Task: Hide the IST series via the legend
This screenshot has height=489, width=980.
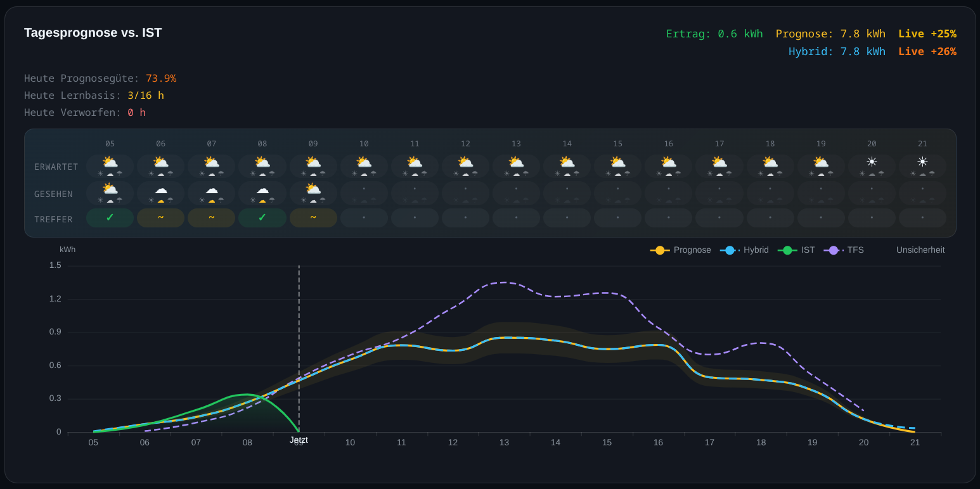Action: tap(796, 250)
